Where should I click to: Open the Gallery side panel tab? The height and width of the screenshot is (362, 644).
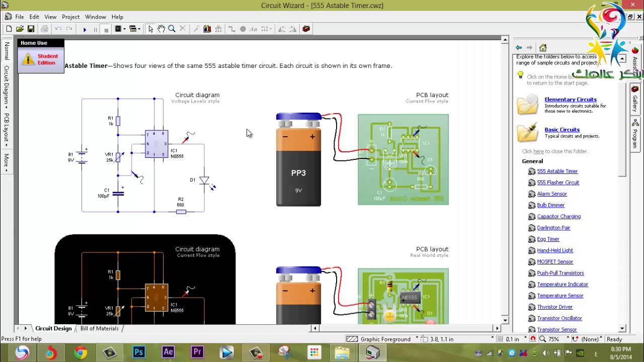click(x=635, y=100)
